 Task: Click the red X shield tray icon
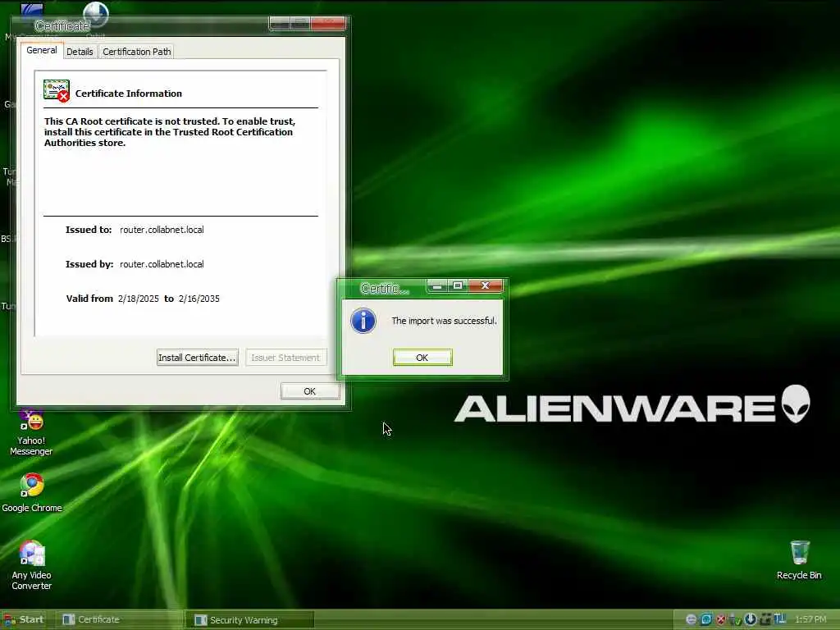(x=721, y=620)
